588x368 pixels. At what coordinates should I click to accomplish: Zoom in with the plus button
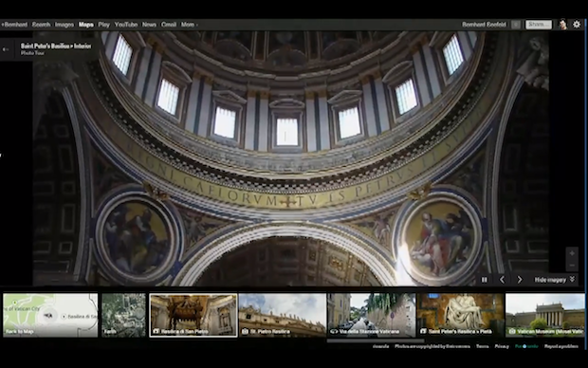572,253
